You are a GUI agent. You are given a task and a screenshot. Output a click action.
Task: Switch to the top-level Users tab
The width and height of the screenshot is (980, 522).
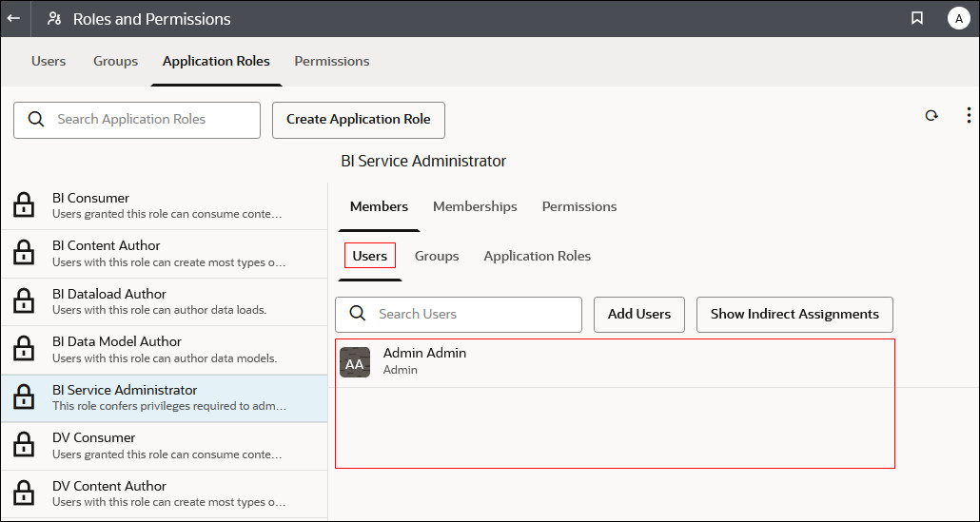coord(49,61)
